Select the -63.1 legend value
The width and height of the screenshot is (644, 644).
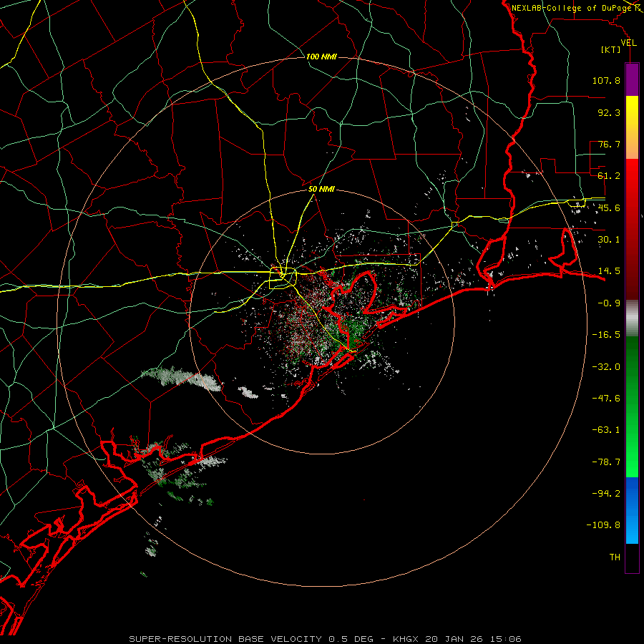click(606, 430)
